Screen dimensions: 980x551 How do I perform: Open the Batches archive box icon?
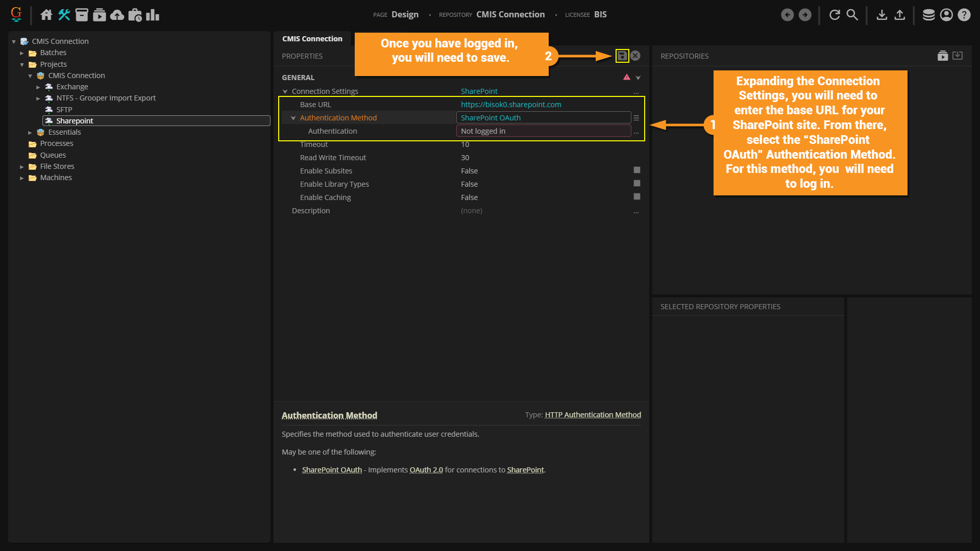[82, 15]
